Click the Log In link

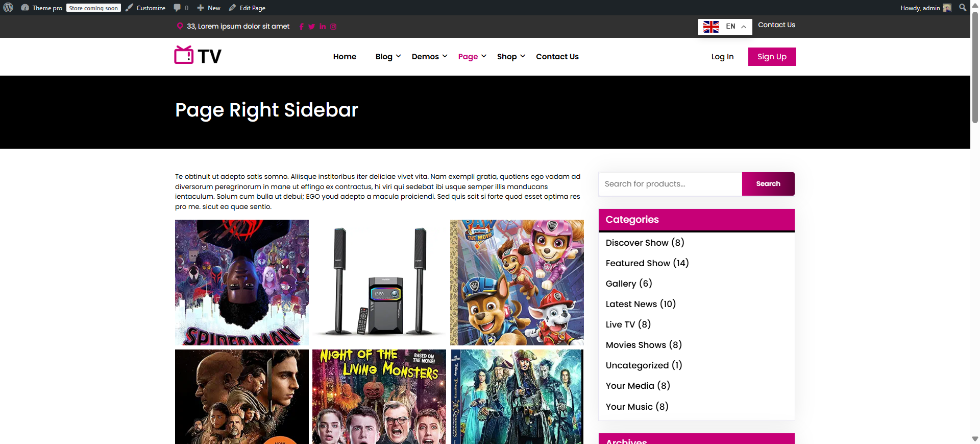pos(722,57)
